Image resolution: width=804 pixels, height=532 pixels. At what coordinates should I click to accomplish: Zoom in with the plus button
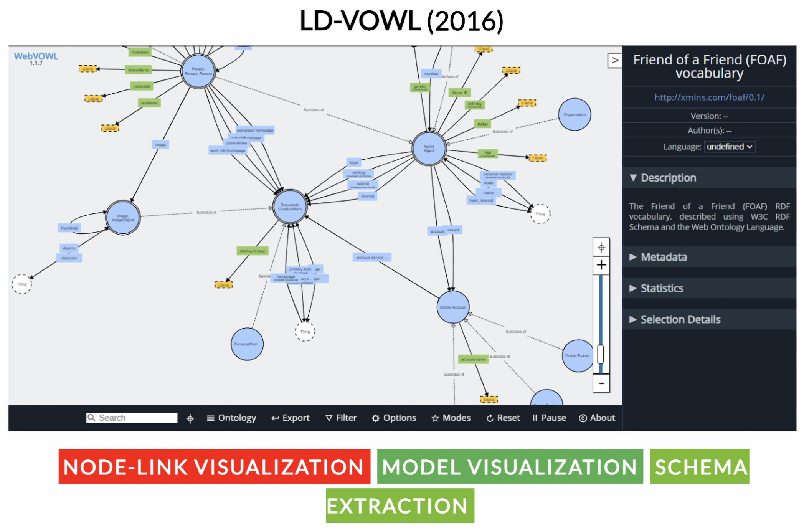click(x=601, y=265)
